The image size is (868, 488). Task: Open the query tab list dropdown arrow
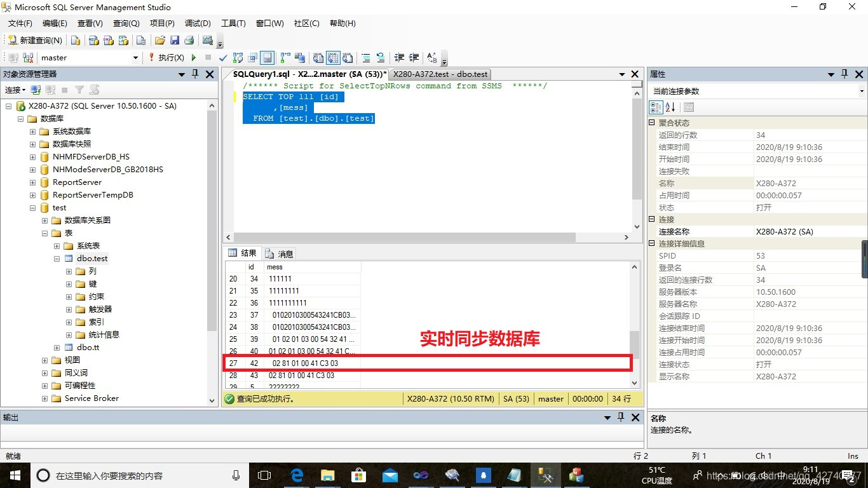[622, 74]
